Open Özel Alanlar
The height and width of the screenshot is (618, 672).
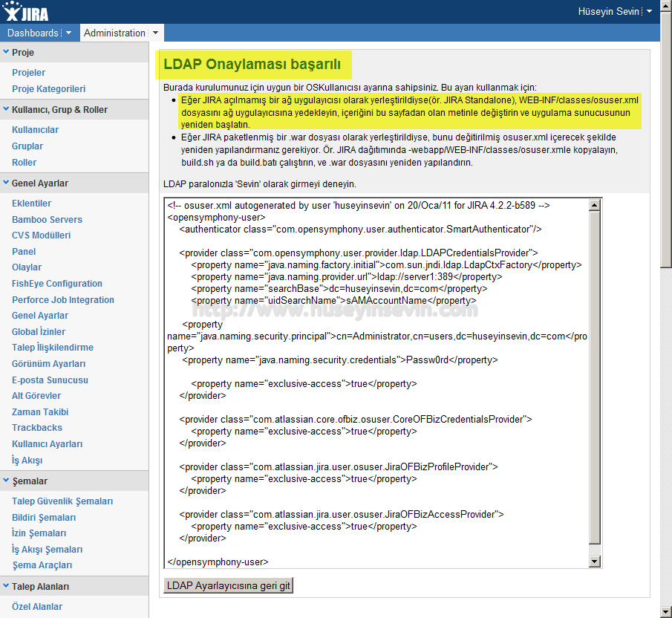click(37, 606)
